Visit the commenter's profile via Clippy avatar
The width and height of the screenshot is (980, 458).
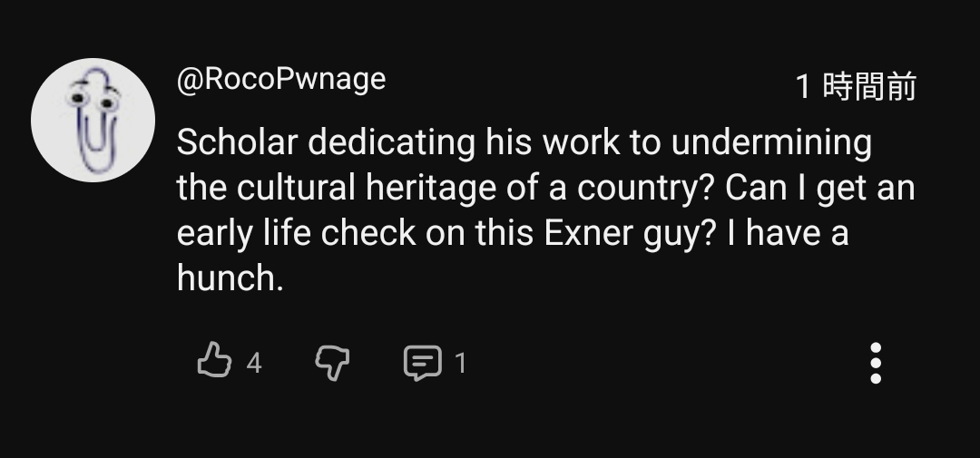click(x=93, y=120)
